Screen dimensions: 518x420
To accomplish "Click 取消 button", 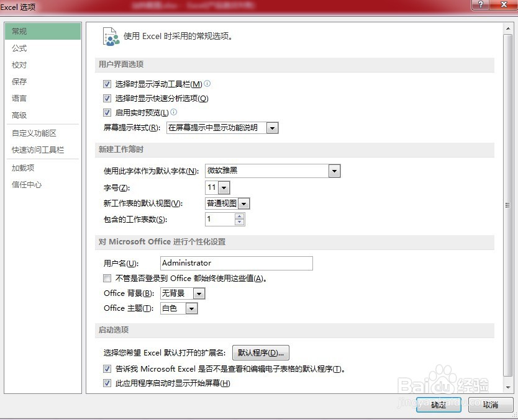I will click(x=491, y=405).
